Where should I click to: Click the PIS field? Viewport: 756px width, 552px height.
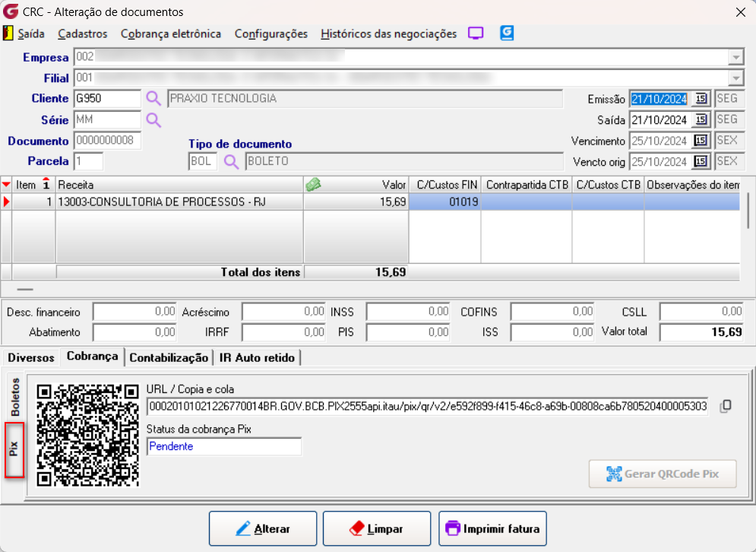click(408, 332)
